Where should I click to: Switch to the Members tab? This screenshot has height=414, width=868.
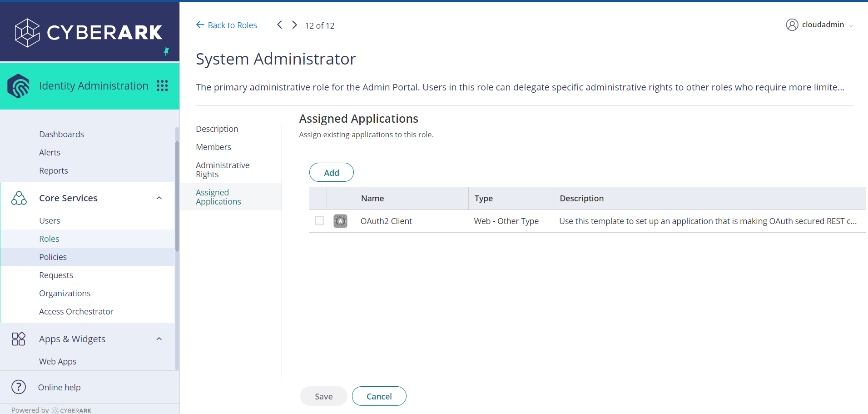[213, 147]
